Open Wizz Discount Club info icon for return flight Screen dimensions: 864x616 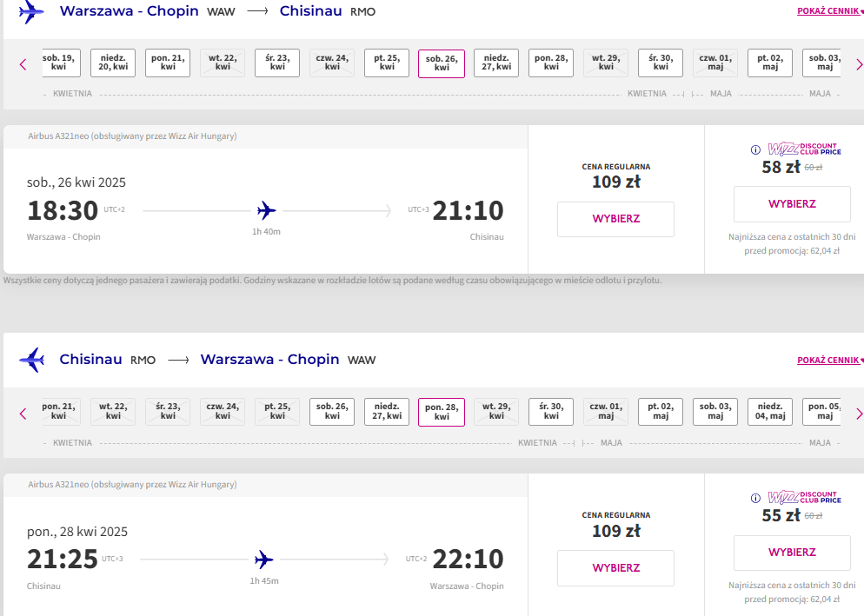[x=755, y=498]
